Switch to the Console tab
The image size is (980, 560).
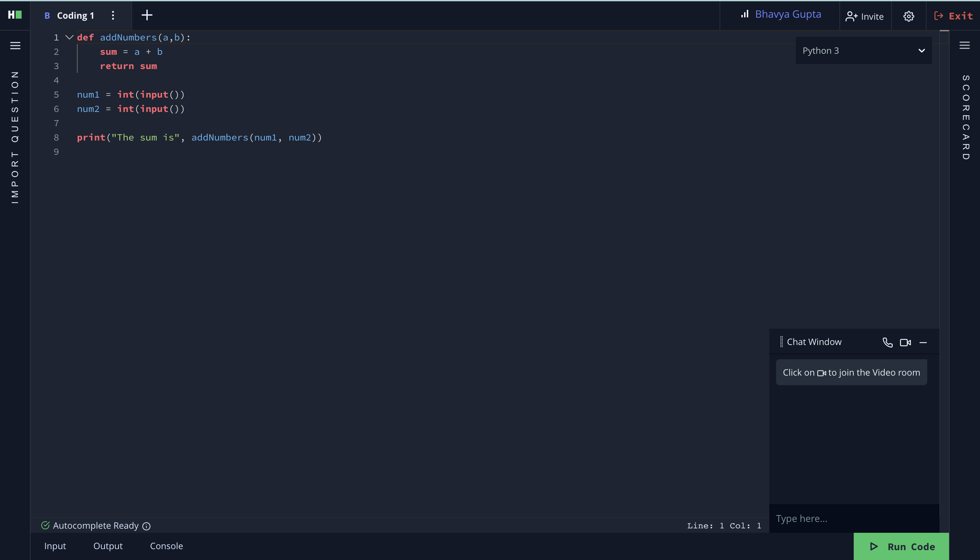166,546
